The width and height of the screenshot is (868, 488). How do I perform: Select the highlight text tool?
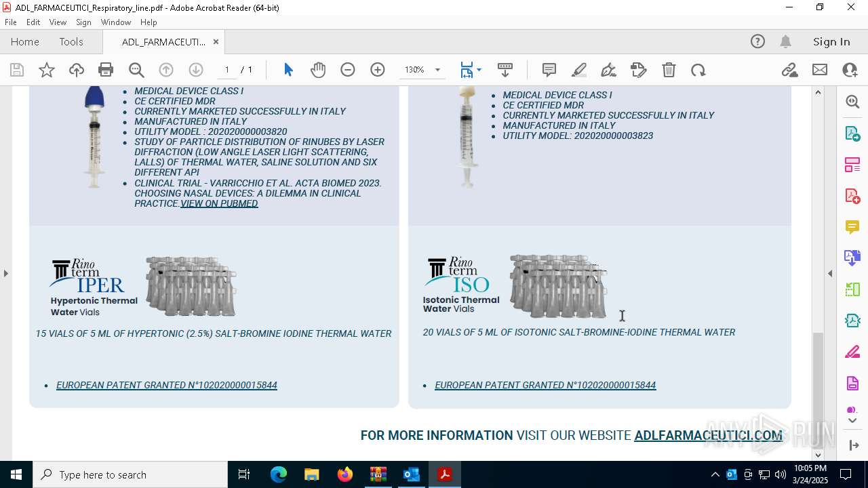tap(579, 70)
